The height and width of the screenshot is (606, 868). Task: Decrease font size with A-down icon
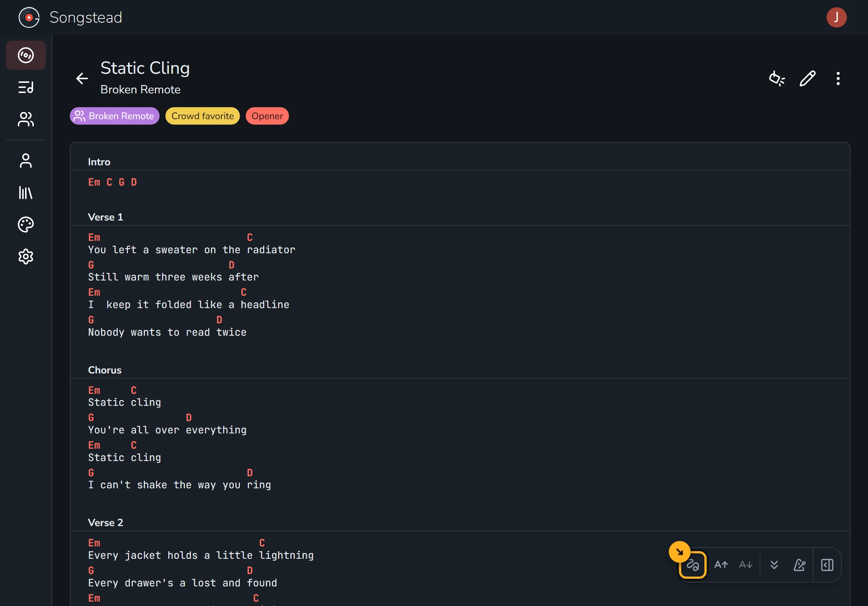(746, 565)
